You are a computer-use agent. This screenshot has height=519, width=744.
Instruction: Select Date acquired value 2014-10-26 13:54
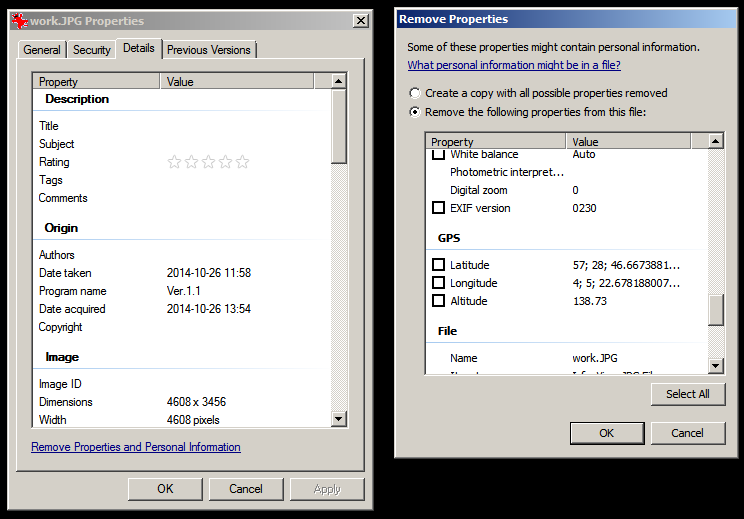[209, 309]
